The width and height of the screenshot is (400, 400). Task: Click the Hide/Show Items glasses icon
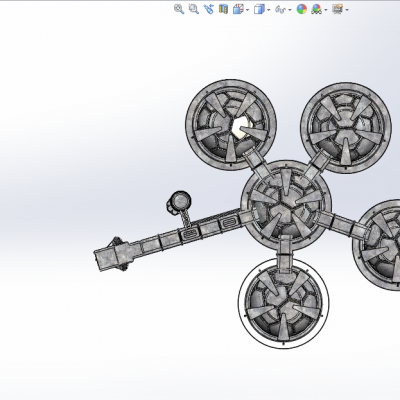coord(280,10)
